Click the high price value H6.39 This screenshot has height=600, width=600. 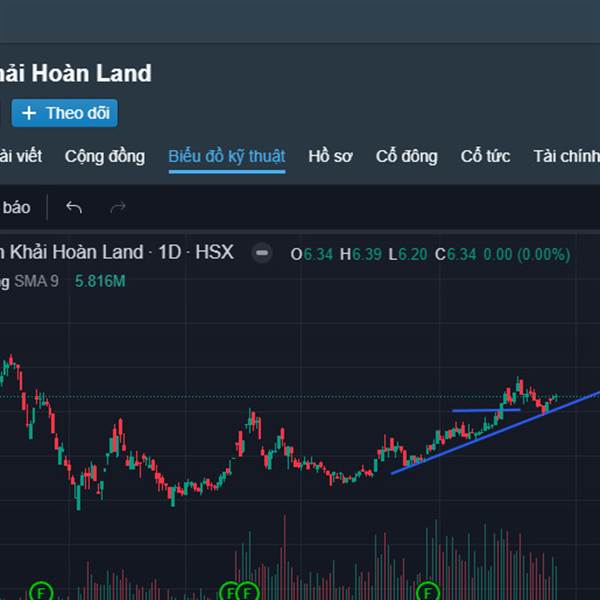361,254
